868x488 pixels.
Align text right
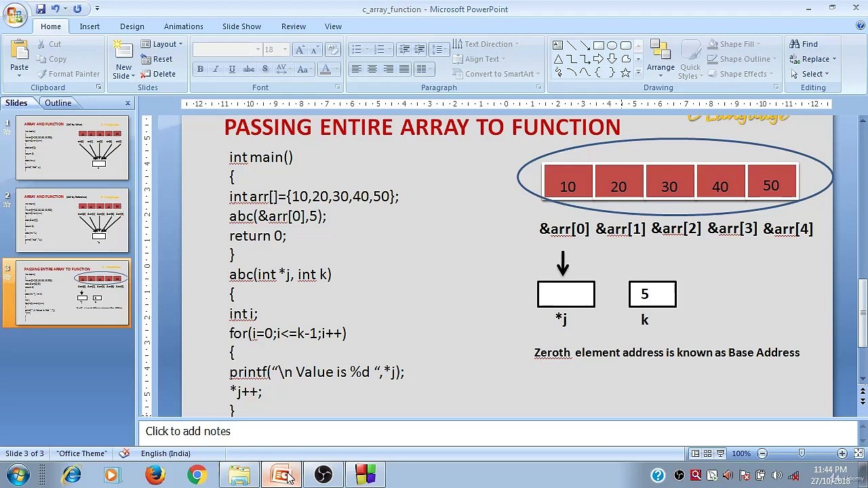coord(389,69)
